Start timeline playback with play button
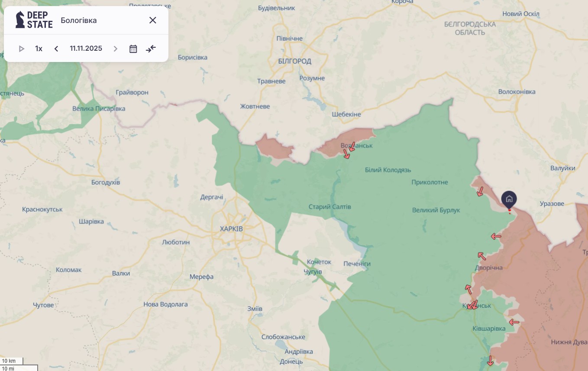 [x=21, y=49]
